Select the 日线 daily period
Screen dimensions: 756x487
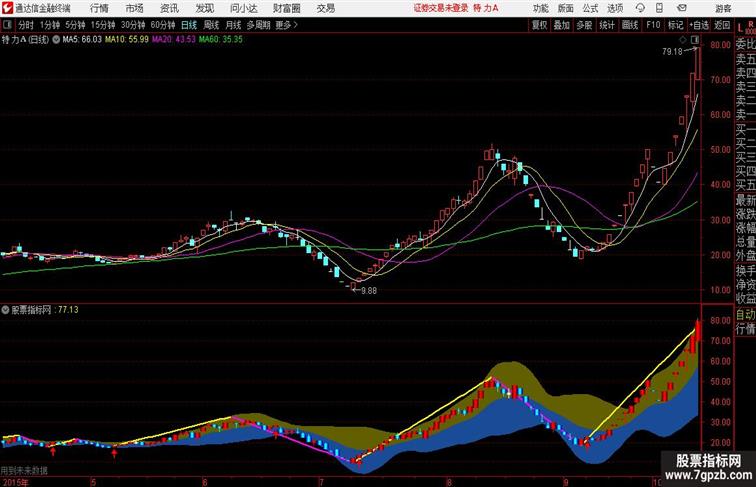pyautogui.click(x=189, y=25)
